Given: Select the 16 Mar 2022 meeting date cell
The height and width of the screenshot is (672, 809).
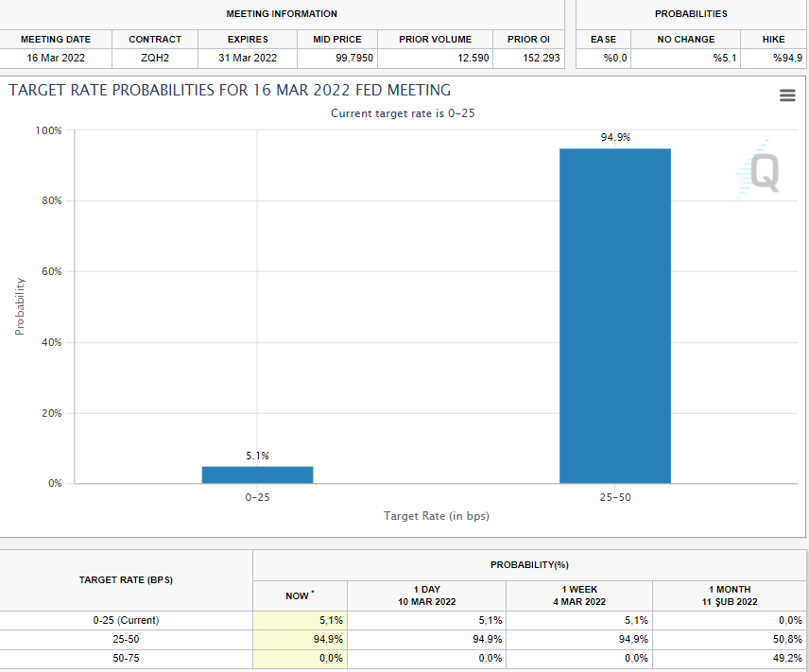Looking at the screenshot, I should pos(56,58).
